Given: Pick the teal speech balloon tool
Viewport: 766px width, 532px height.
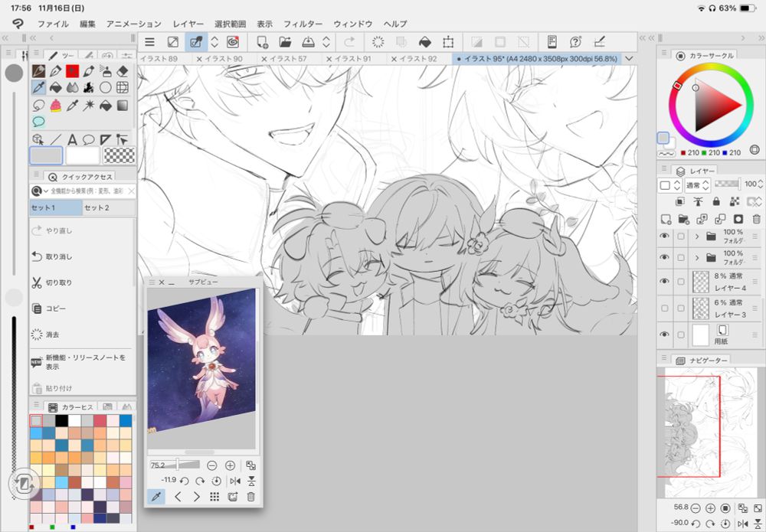Looking at the screenshot, I should point(38,122).
